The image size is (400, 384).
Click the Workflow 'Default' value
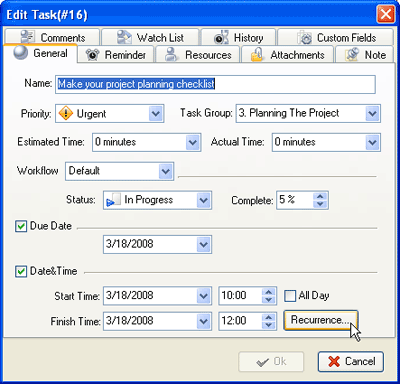point(84,171)
